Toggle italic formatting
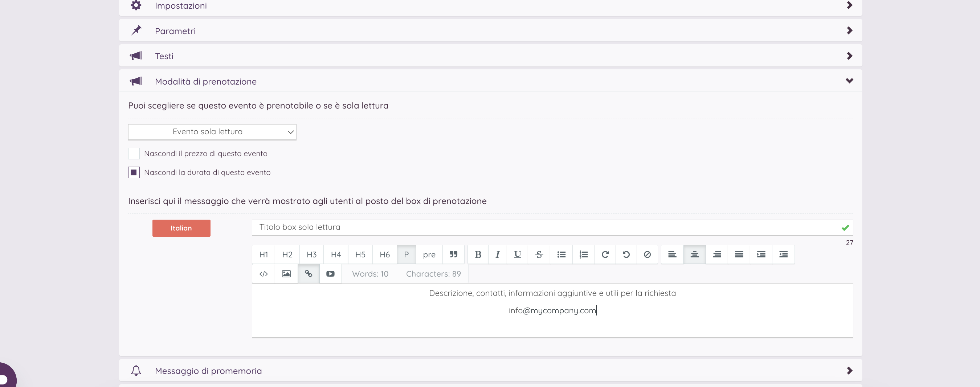The height and width of the screenshot is (387, 980). pyautogui.click(x=497, y=254)
